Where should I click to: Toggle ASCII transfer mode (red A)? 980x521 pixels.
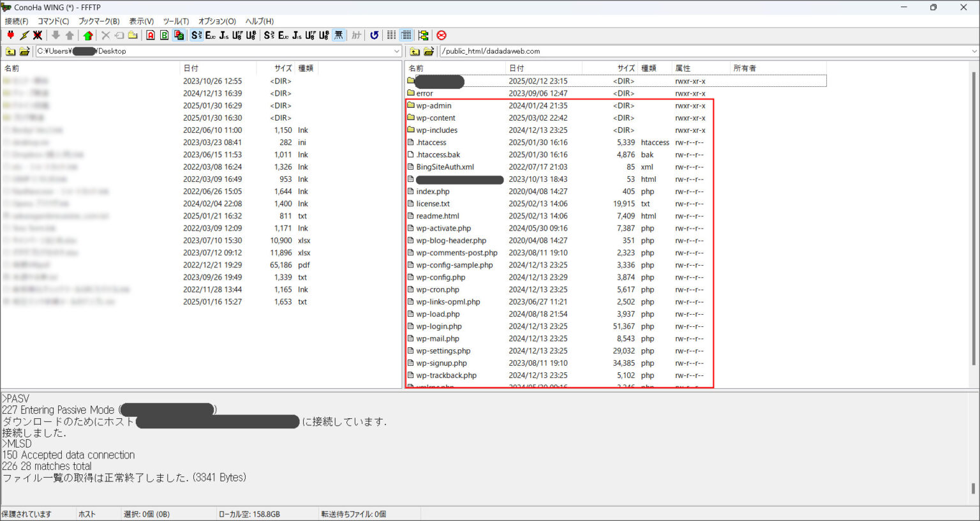pos(151,35)
